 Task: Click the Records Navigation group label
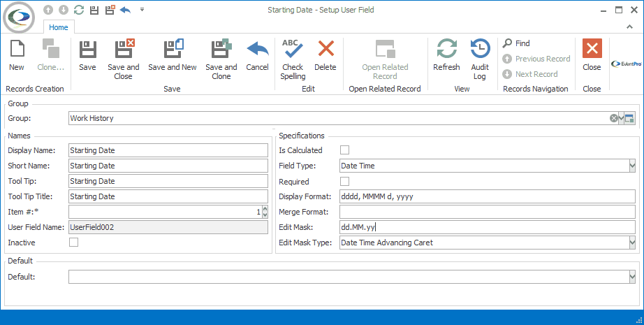pyautogui.click(x=536, y=89)
